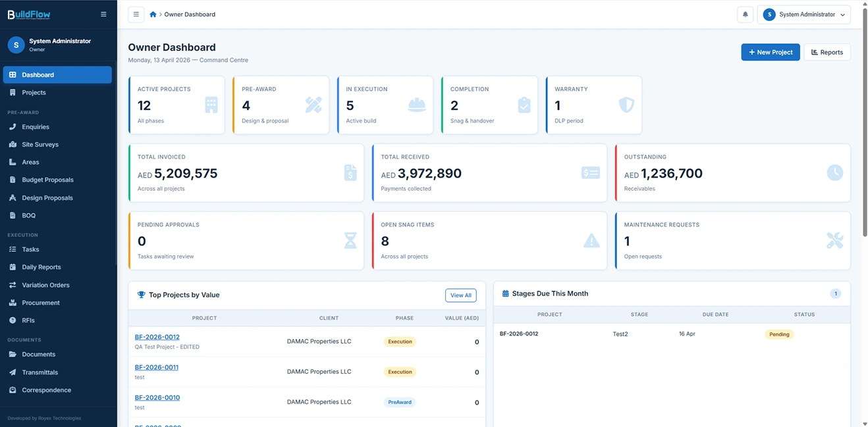The height and width of the screenshot is (427, 868).
Task: Select Procurement from the sidebar
Action: 41,303
